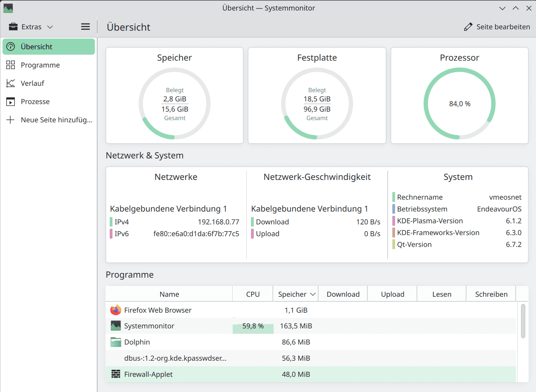This screenshot has width=536, height=392.
Task: Minimize the Systemmonitor window
Action: pos(502,8)
